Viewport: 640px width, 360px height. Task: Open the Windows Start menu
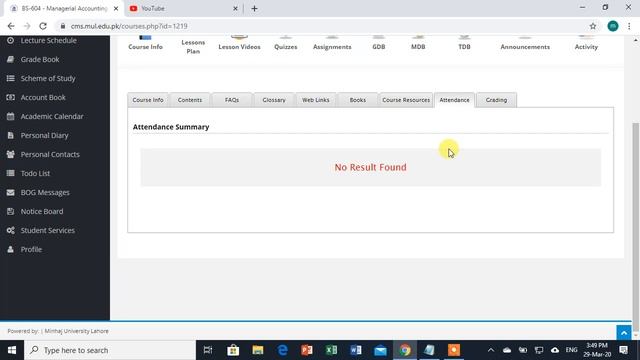12,350
